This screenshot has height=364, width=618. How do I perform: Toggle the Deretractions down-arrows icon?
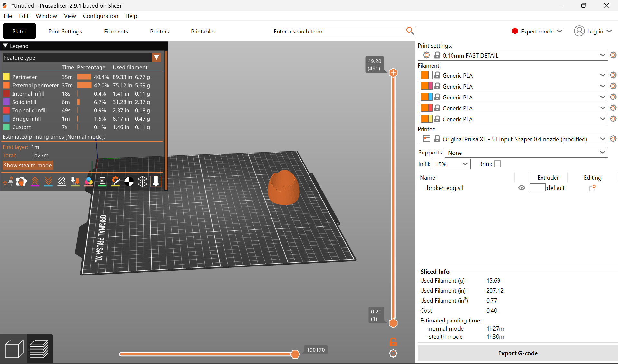[x=48, y=182]
